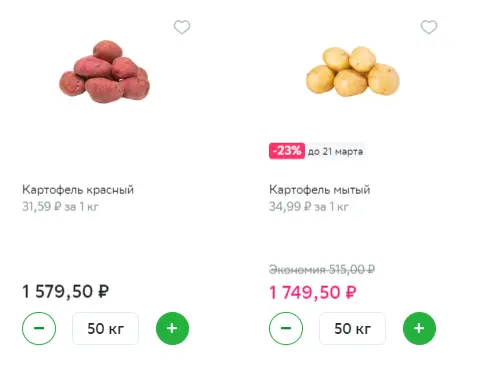The width and height of the screenshot is (483, 370).
Task: Open the yellow washed potatoes photo
Action: (353, 71)
